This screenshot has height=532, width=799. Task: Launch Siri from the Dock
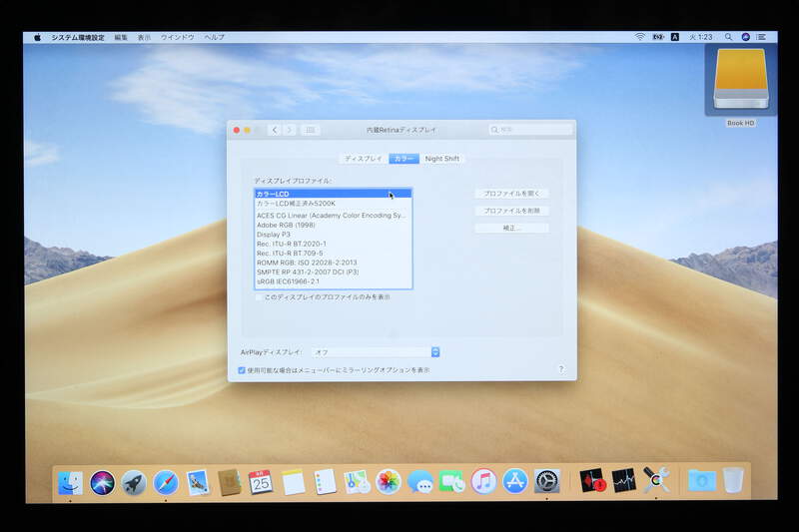click(102, 482)
